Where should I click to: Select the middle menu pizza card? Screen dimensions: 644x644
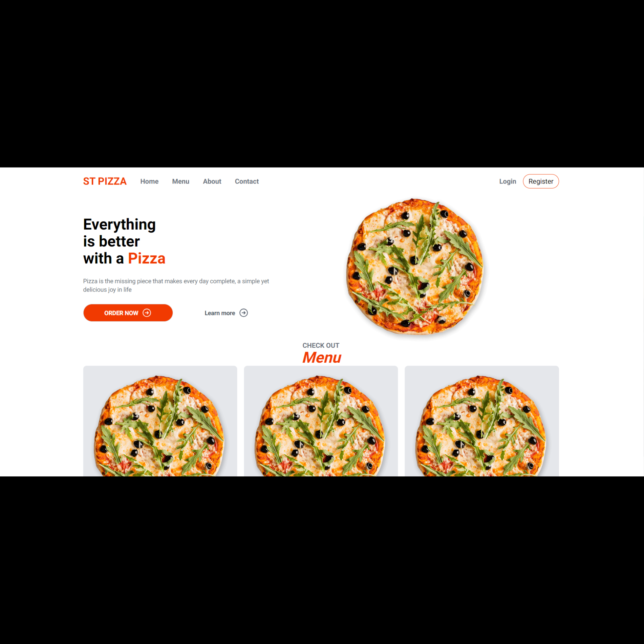[321, 421]
